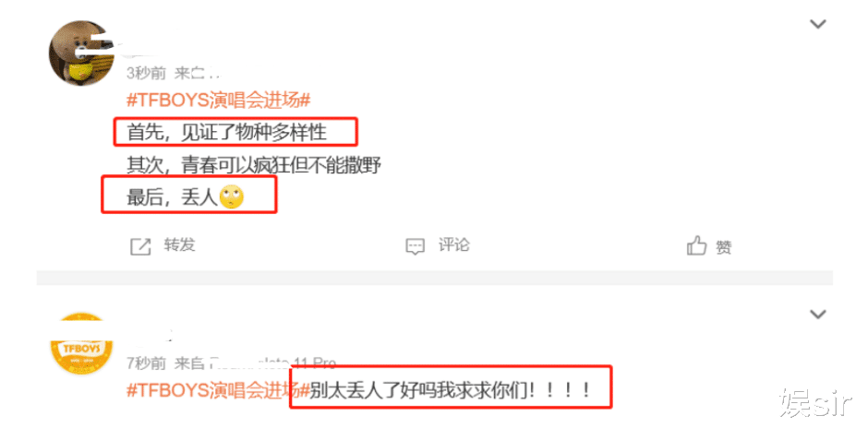Like the first post with thumbs-up icon
868x440 pixels.
click(x=696, y=245)
